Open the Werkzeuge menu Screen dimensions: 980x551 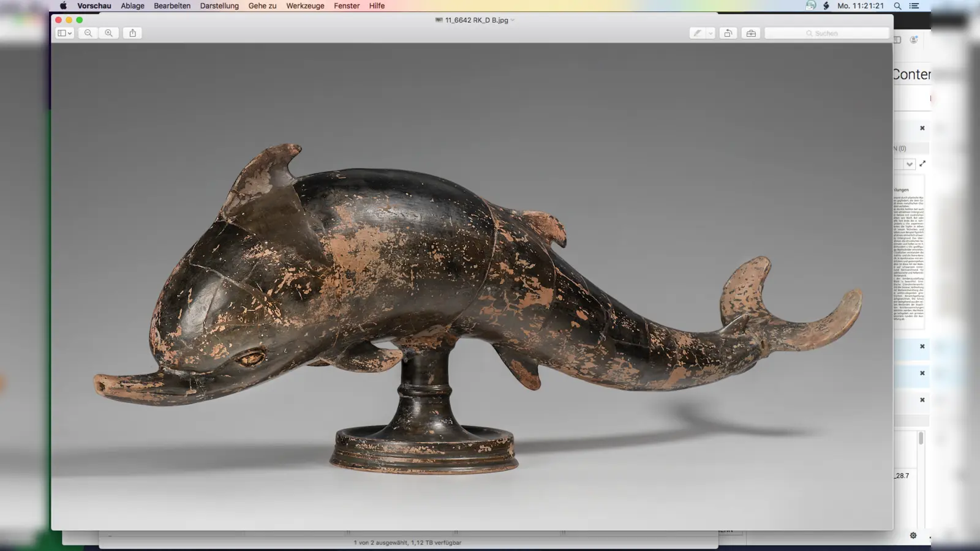pyautogui.click(x=305, y=6)
